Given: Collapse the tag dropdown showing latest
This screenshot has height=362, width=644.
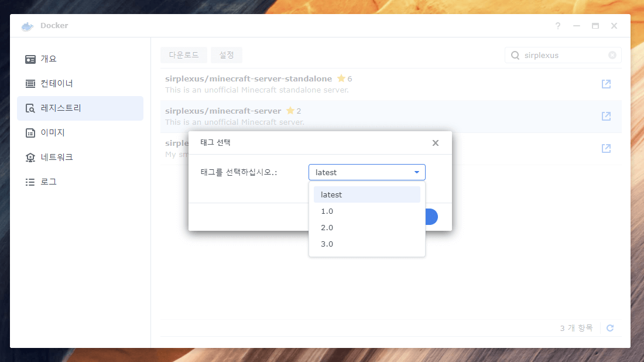Looking at the screenshot, I should pos(416,173).
